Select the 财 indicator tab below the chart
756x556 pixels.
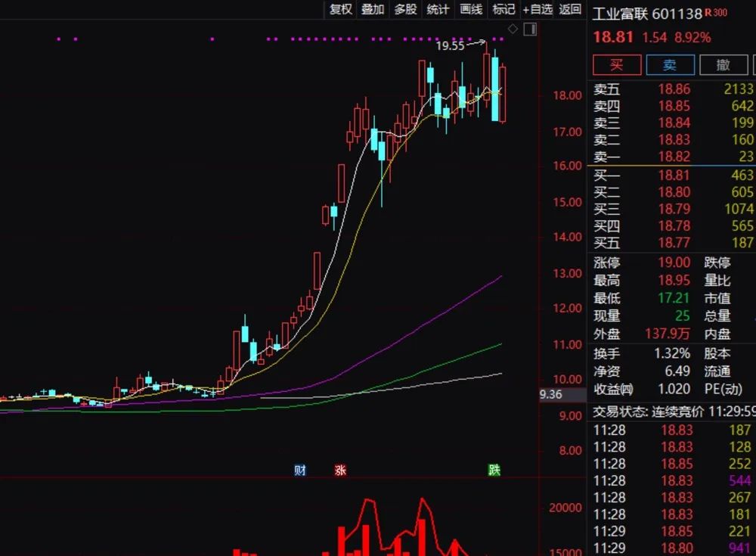(x=299, y=469)
